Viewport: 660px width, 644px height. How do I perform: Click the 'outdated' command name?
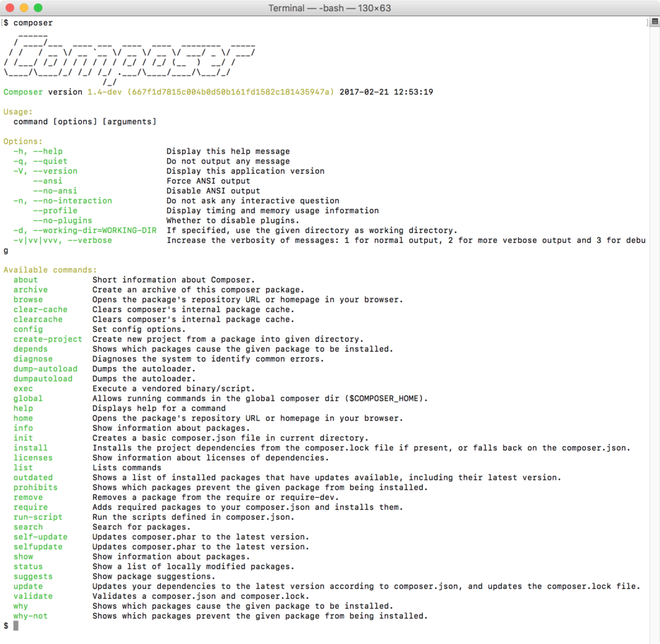(33, 477)
